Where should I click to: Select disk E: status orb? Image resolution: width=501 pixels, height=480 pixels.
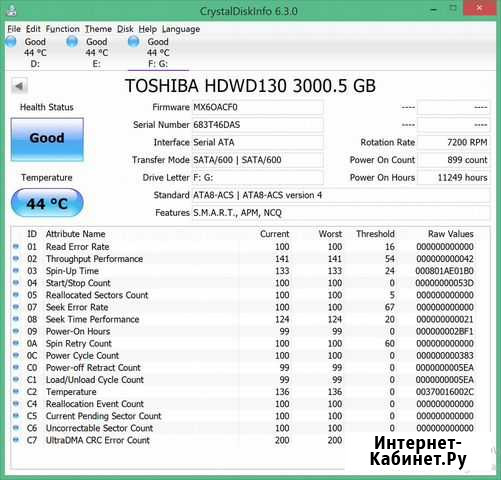point(72,42)
